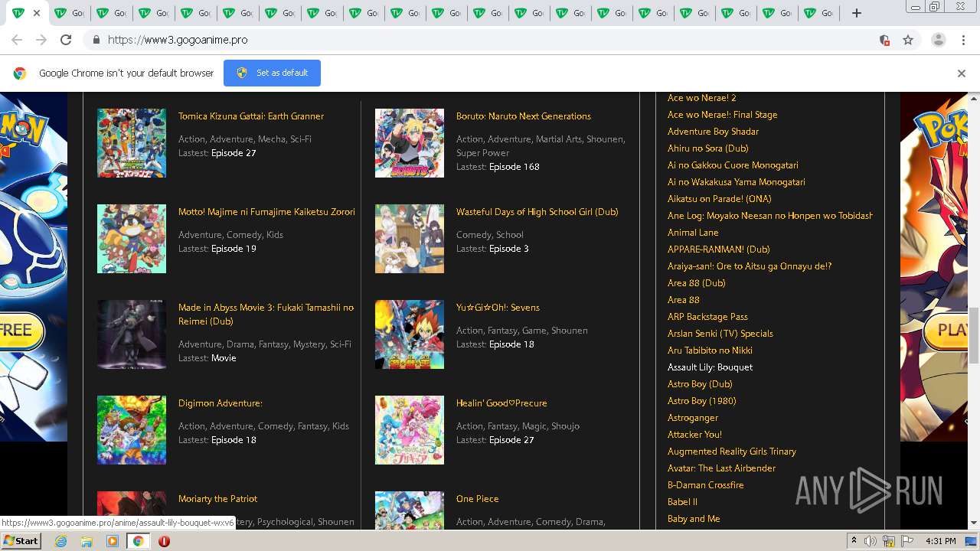This screenshot has width=980, height=551.
Task: Launch Internet Explorer from the taskbar
Action: tap(60, 541)
